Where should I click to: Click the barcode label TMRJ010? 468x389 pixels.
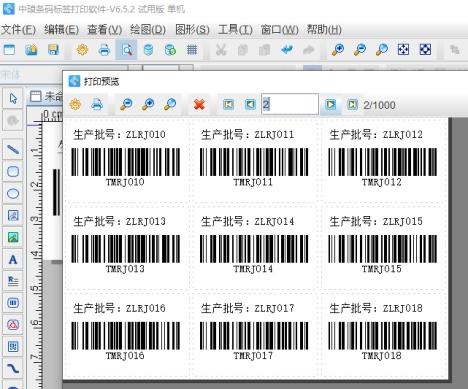(125, 182)
